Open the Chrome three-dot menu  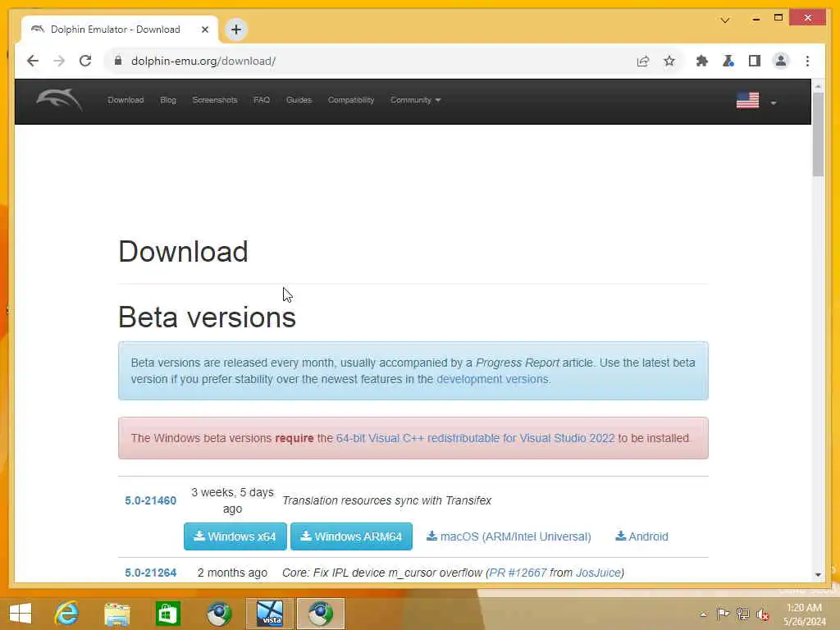click(x=807, y=61)
